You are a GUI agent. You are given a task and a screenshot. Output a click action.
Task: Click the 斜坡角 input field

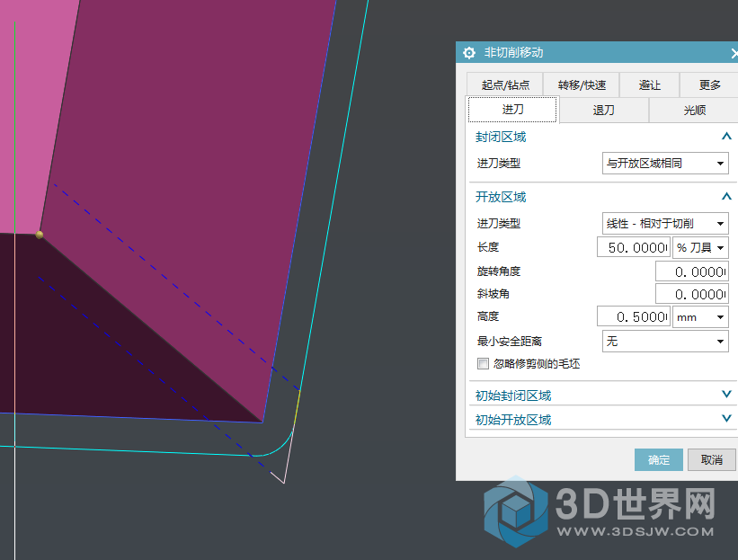click(x=692, y=294)
